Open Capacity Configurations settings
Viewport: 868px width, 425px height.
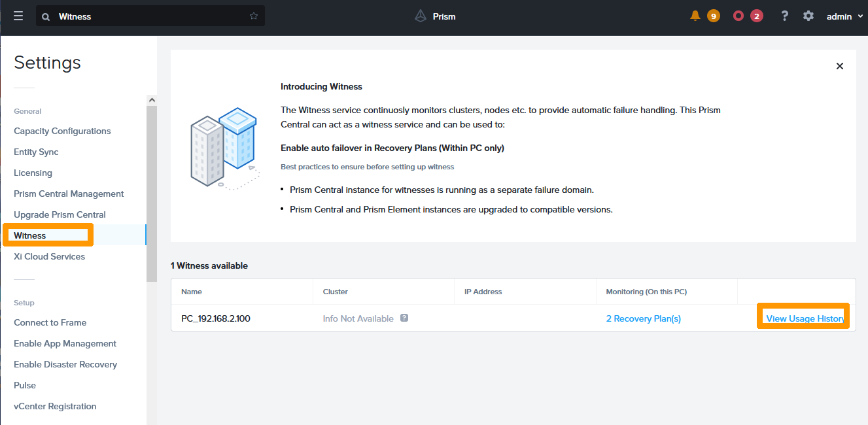(62, 131)
